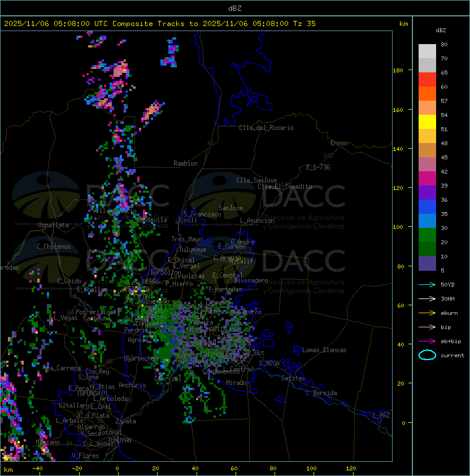
Task: Click the 'Zapata' place label
Action: (x=125, y=421)
